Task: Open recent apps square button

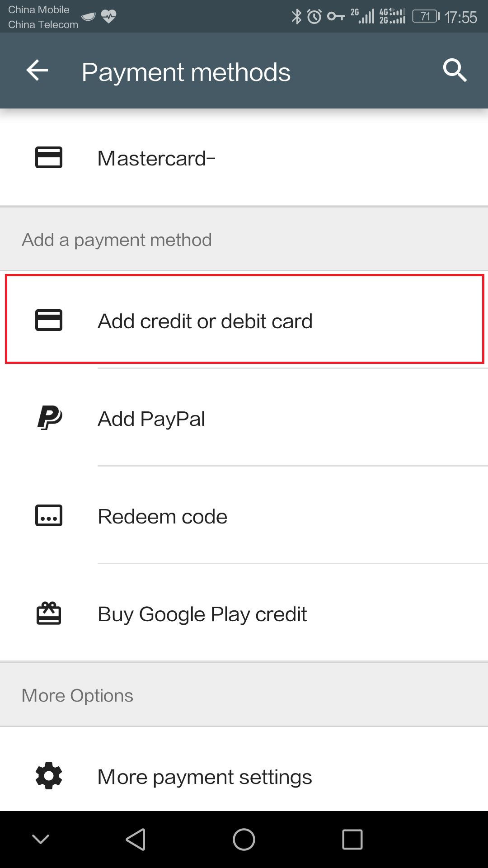Action: pyautogui.click(x=352, y=840)
